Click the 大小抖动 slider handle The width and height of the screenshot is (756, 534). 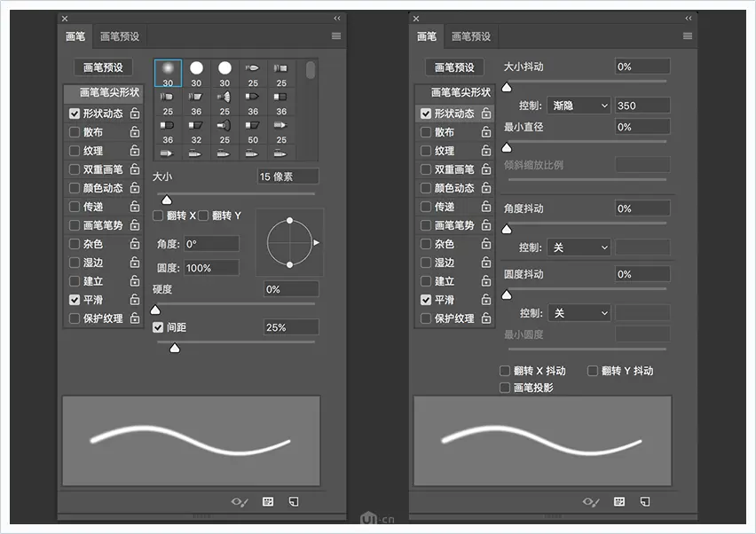point(507,87)
